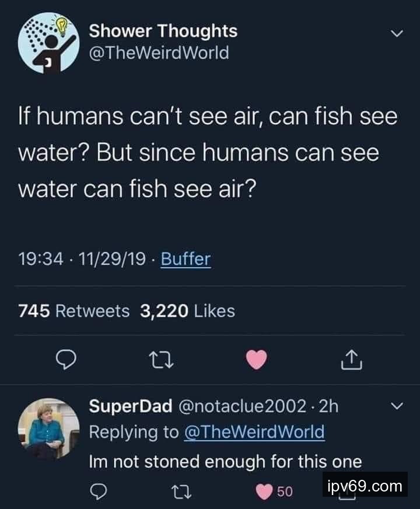420x509 pixels.
Task: Click the Shower Thoughts display name
Action: click(163, 31)
